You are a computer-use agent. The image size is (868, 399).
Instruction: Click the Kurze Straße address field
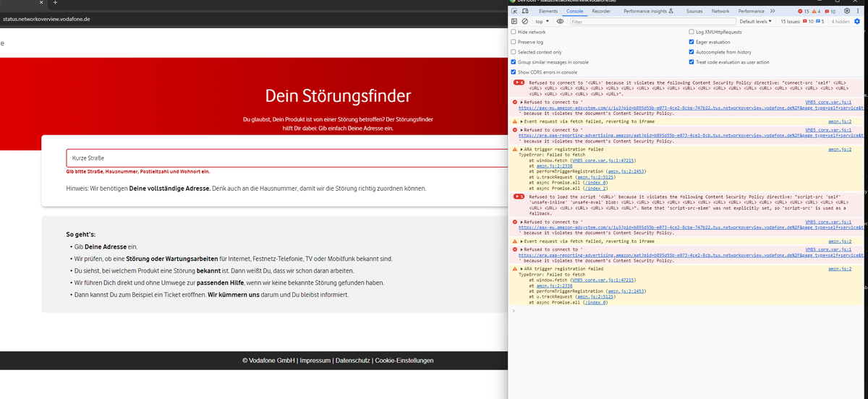click(289, 158)
